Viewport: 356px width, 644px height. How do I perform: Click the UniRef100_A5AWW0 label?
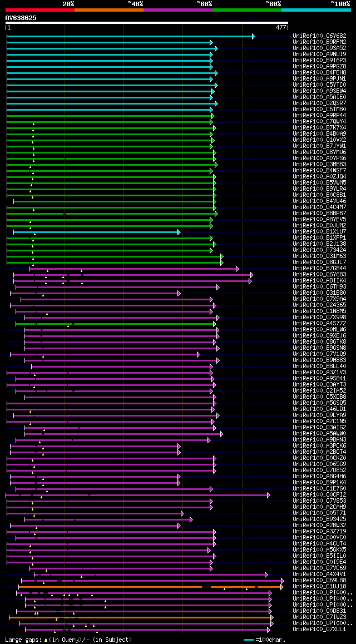[319, 434]
